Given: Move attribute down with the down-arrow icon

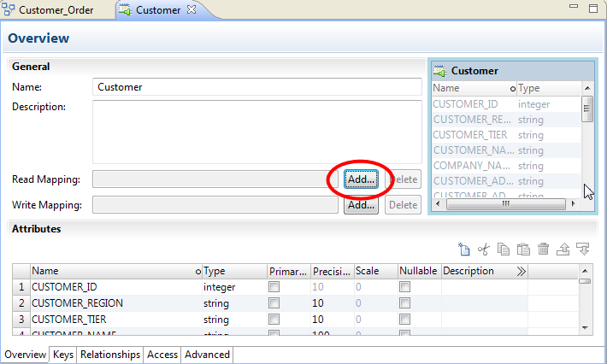Looking at the screenshot, I should (x=584, y=250).
